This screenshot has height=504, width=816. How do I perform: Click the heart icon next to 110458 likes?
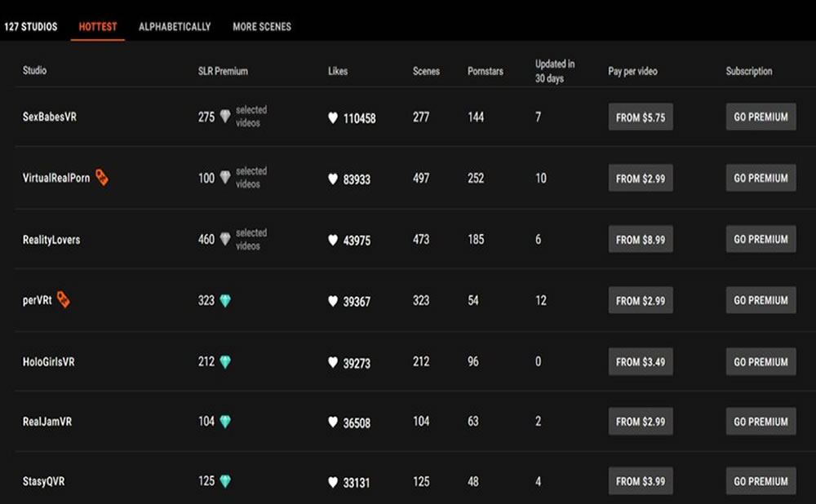333,118
